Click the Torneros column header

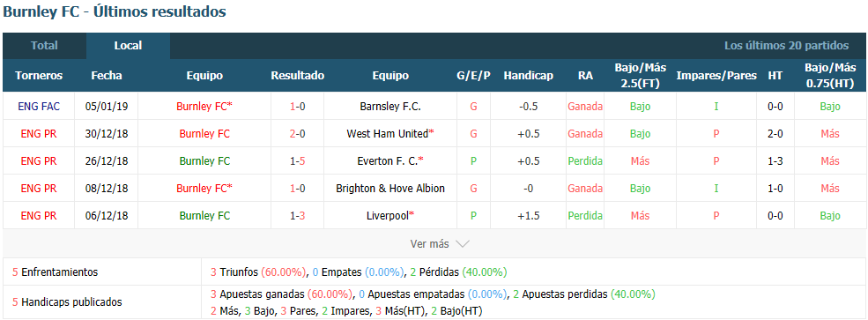click(x=39, y=76)
